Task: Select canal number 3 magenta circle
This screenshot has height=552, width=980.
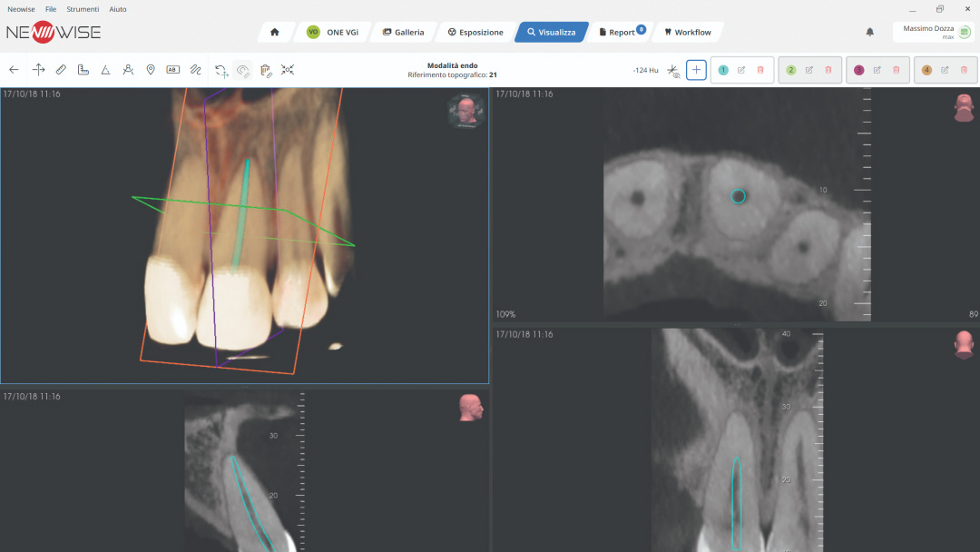Action: (x=858, y=70)
